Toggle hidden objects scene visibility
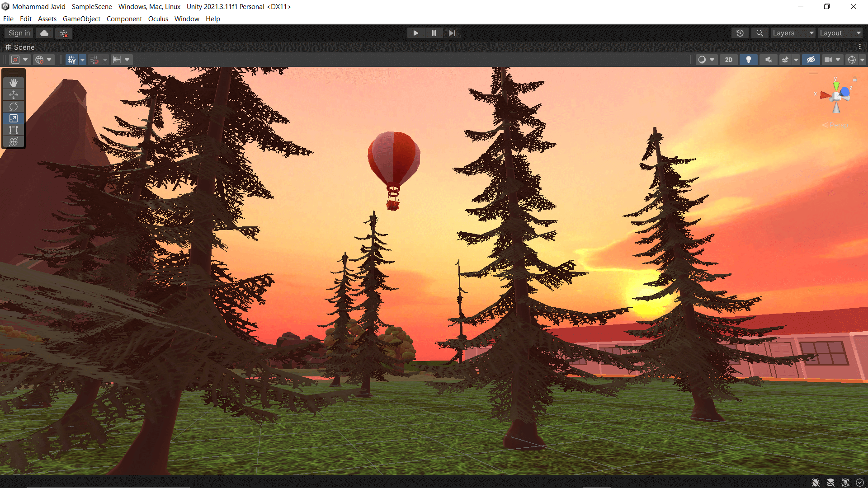Image resolution: width=868 pixels, height=488 pixels. pyautogui.click(x=811, y=60)
